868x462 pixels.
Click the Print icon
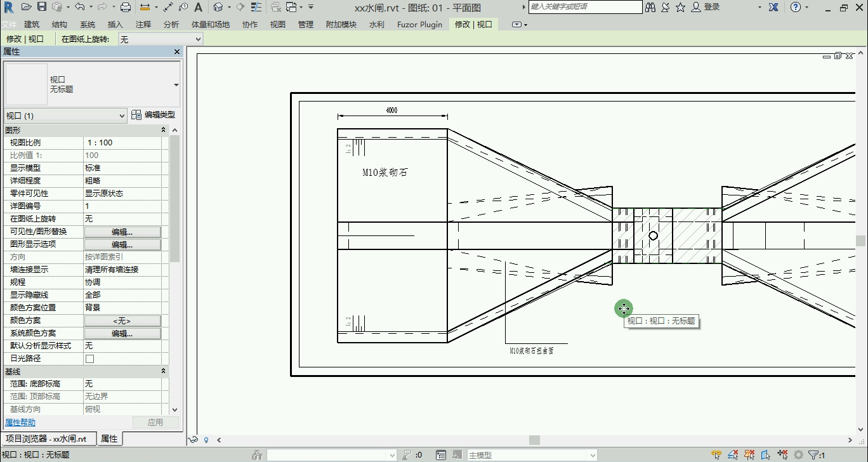click(126, 7)
